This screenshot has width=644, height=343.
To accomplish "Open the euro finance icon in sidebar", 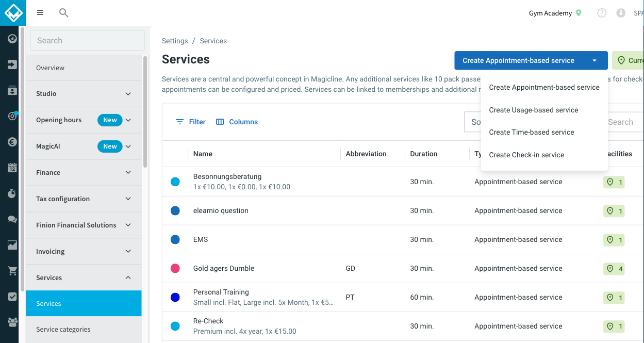I will [x=12, y=142].
